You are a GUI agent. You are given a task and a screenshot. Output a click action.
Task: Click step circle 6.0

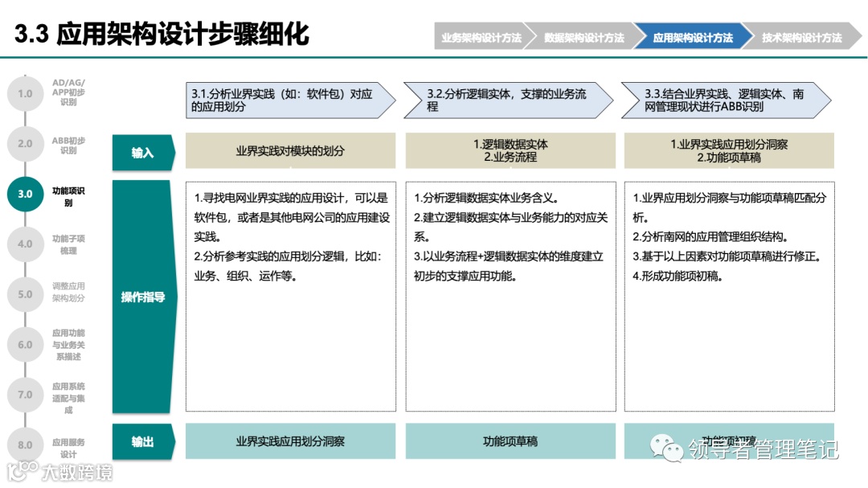coord(25,345)
